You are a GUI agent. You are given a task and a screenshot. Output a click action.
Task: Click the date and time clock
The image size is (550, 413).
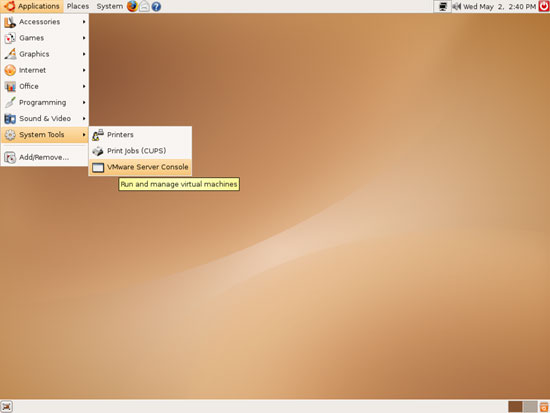click(x=499, y=6)
